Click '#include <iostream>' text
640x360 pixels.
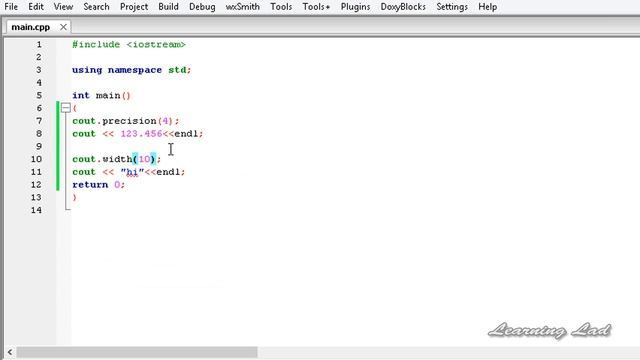tap(129, 44)
